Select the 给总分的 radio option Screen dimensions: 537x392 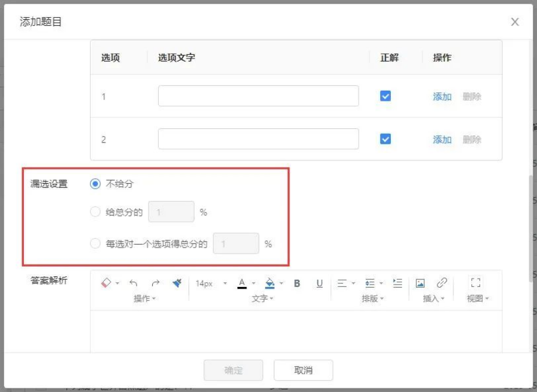[x=95, y=212]
